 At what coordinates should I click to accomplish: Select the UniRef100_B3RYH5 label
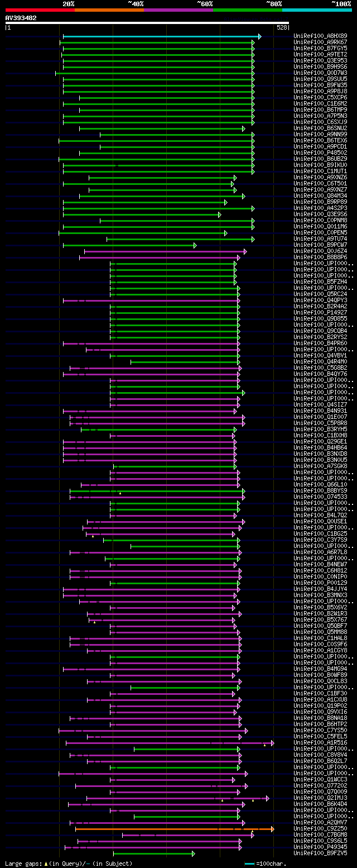(x=320, y=430)
